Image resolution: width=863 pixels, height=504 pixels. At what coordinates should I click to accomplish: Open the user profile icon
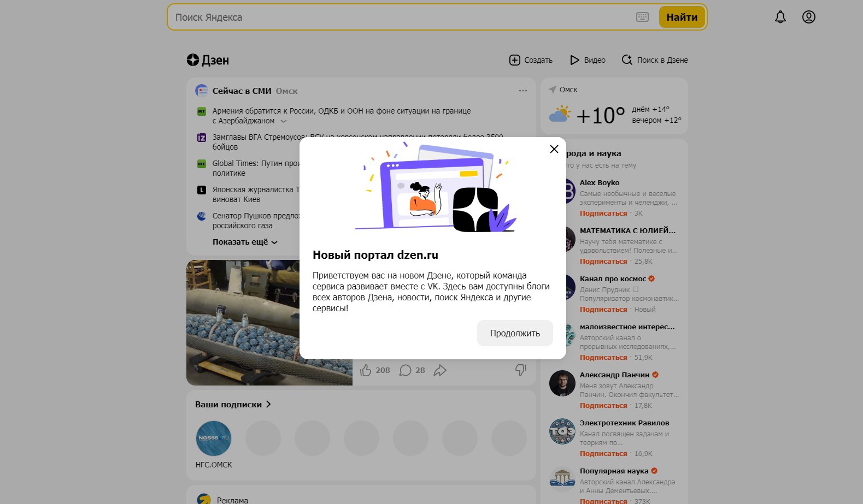[809, 17]
